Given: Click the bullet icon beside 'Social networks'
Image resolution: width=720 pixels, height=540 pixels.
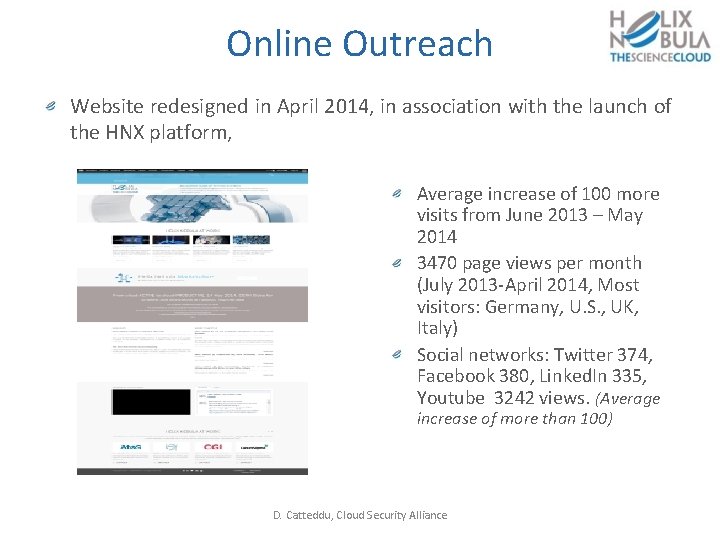Looking at the screenshot, I should [397, 354].
